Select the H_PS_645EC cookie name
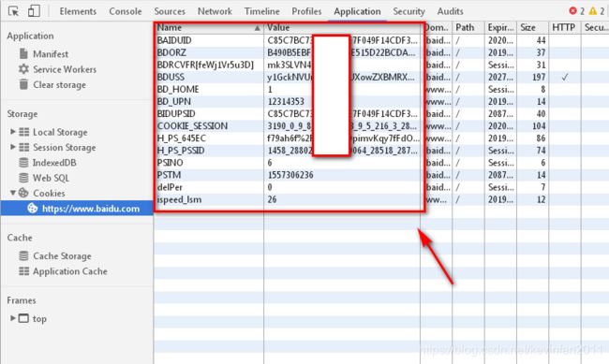The height and width of the screenshot is (364, 609). coord(182,138)
